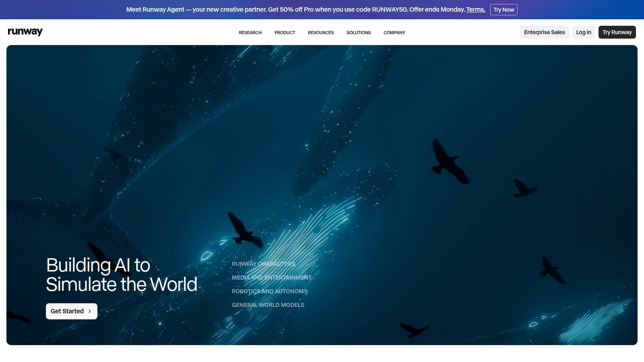The image size is (644, 362).
Task: Open the Research menu
Action: tap(250, 33)
